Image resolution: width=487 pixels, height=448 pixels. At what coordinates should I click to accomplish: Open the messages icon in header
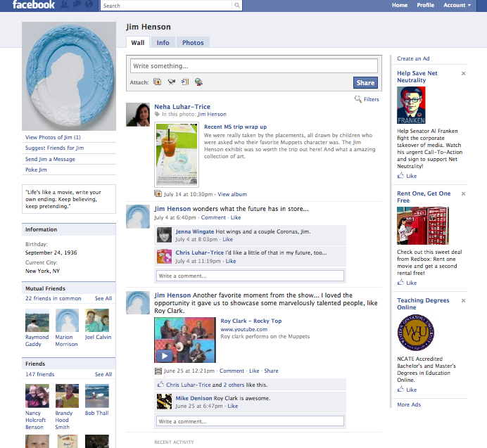coord(77,4)
